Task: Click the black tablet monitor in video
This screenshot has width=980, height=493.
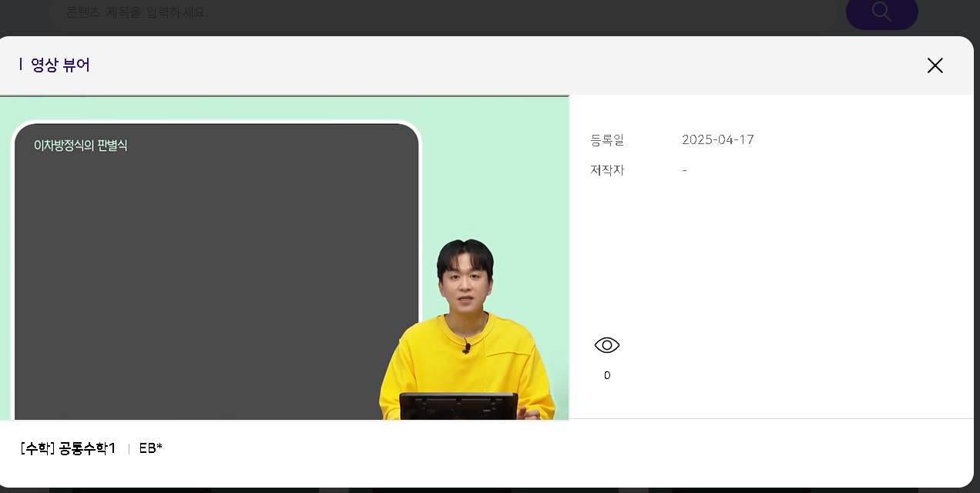Action: tap(458, 406)
